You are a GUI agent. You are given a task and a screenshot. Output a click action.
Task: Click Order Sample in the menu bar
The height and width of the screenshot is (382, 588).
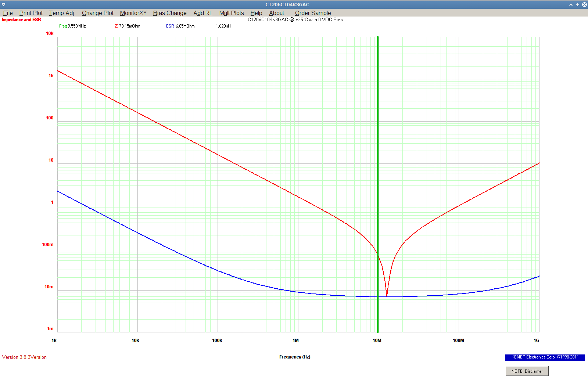(313, 13)
